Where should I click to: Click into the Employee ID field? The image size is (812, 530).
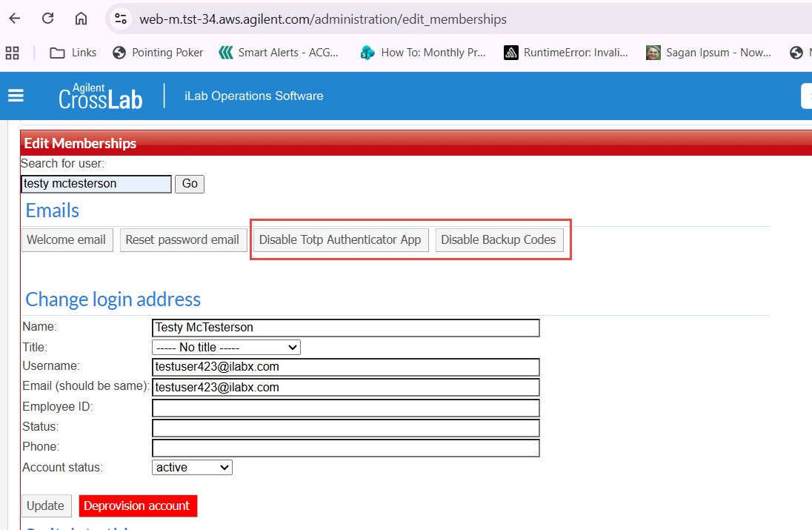pos(345,408)
